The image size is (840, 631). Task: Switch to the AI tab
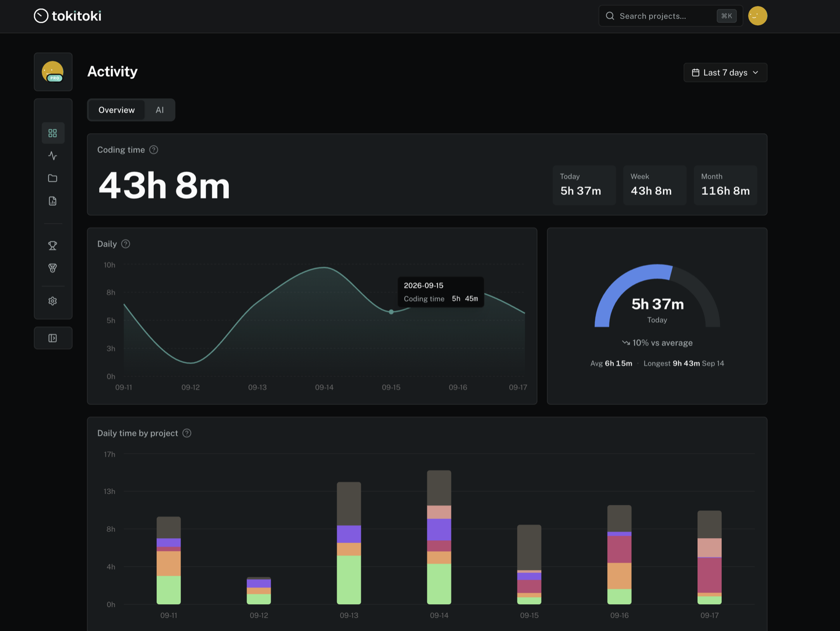pos(160,110)
